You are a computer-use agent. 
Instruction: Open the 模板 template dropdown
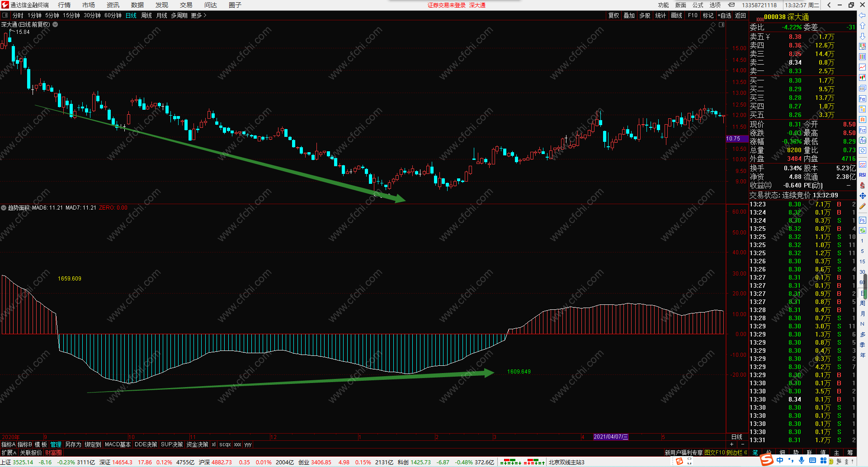click(x=41, y=444)
